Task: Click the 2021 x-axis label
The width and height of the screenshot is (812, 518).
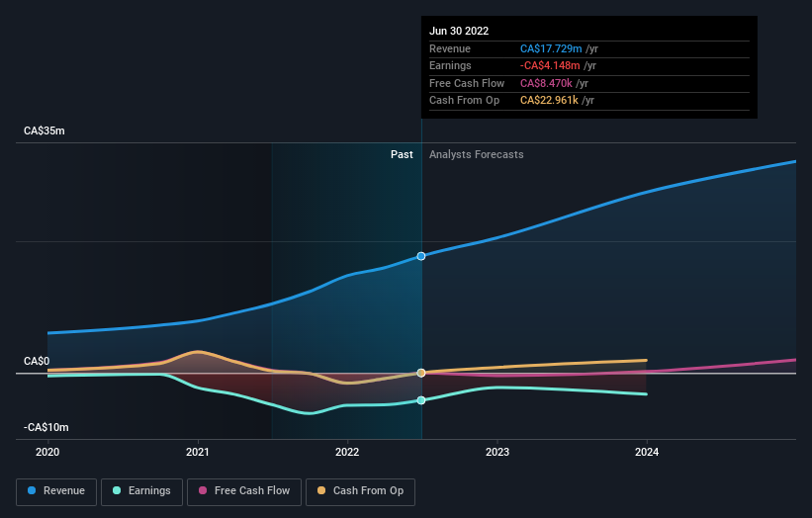Action: 197,452
